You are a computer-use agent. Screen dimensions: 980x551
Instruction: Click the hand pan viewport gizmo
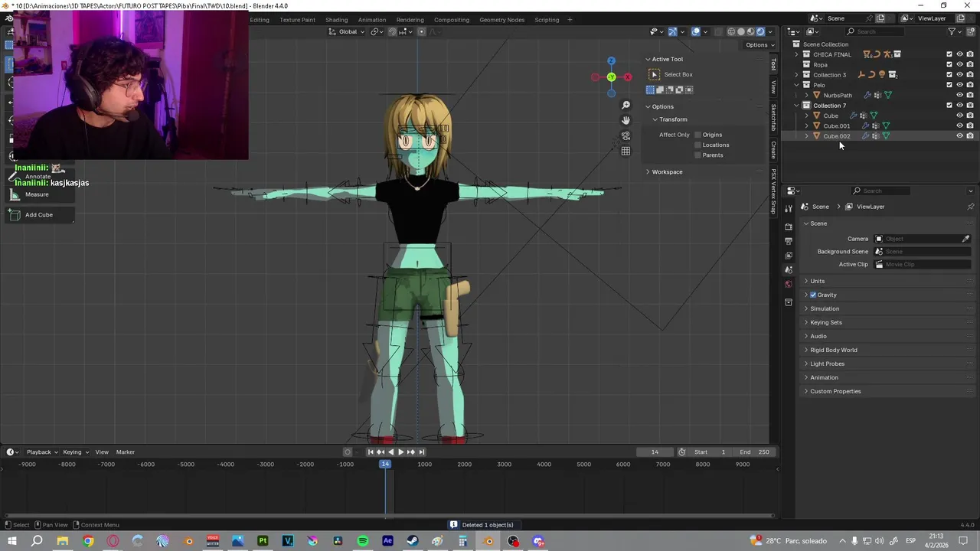626,120
